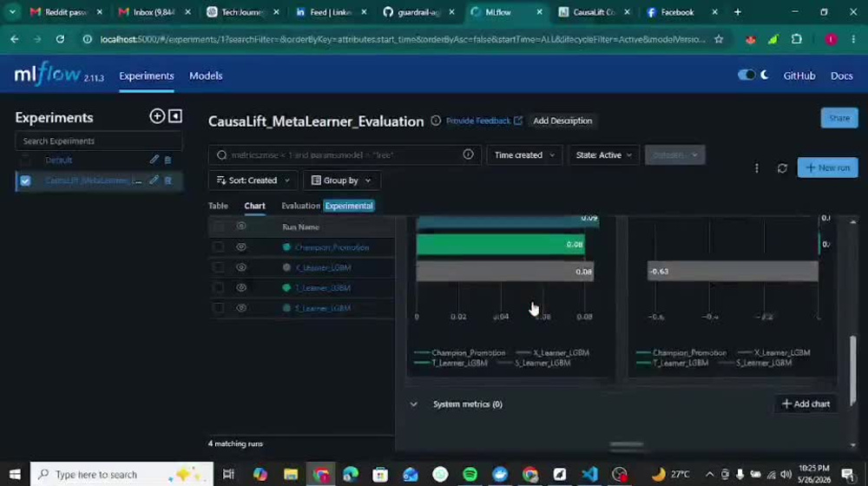This screenshot has width=868, height=486.
Task: Hide the T_Learner_LGBM run eye icon
Action: pyautogui.click(x=241, y=288)
